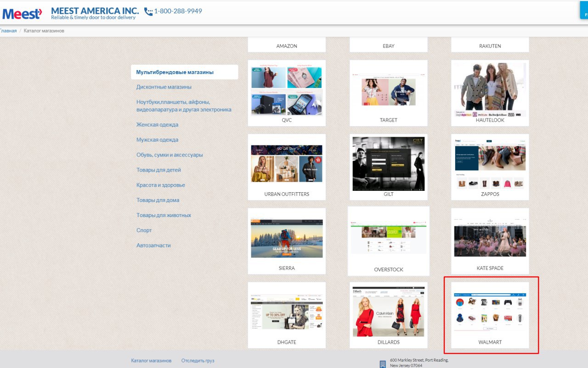Click the ZAPPOS label text

pos(490,194)
